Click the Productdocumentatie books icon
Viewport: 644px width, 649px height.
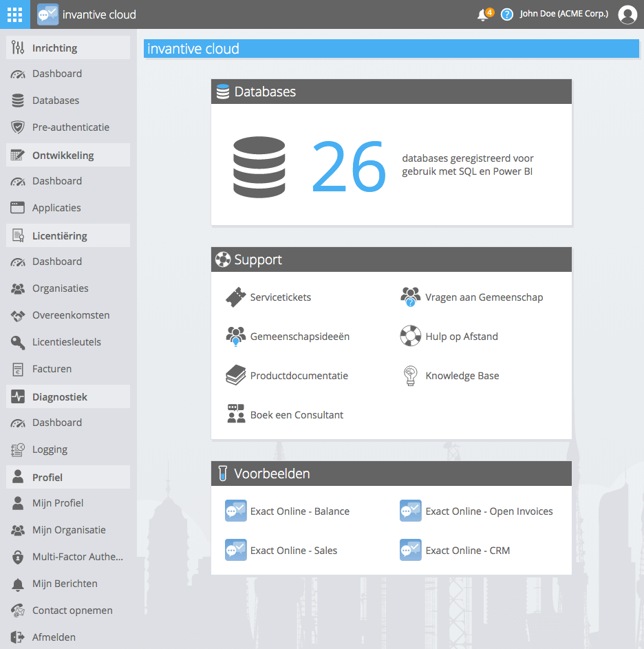coord(236,376)
